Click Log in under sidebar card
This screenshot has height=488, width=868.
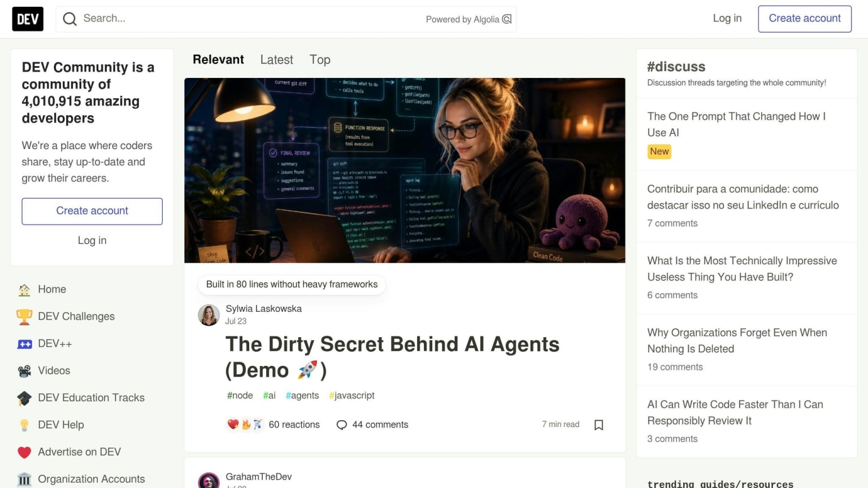pyautogui.click(x=92, y=241)
